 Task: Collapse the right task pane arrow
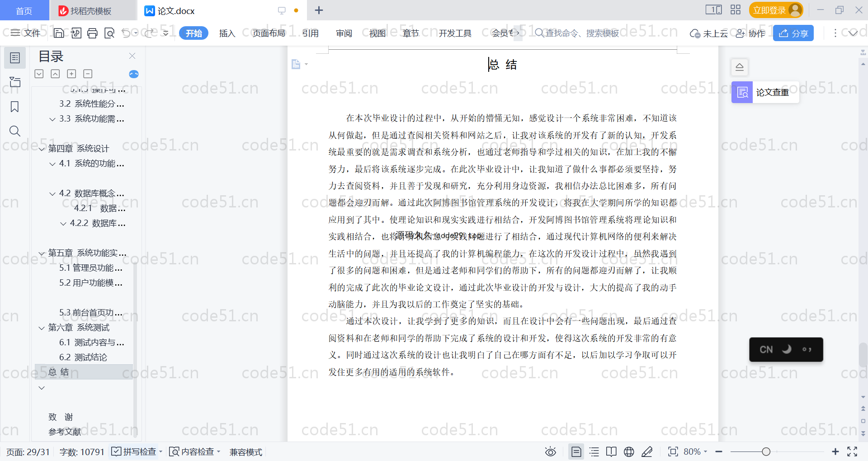point(740,67)
